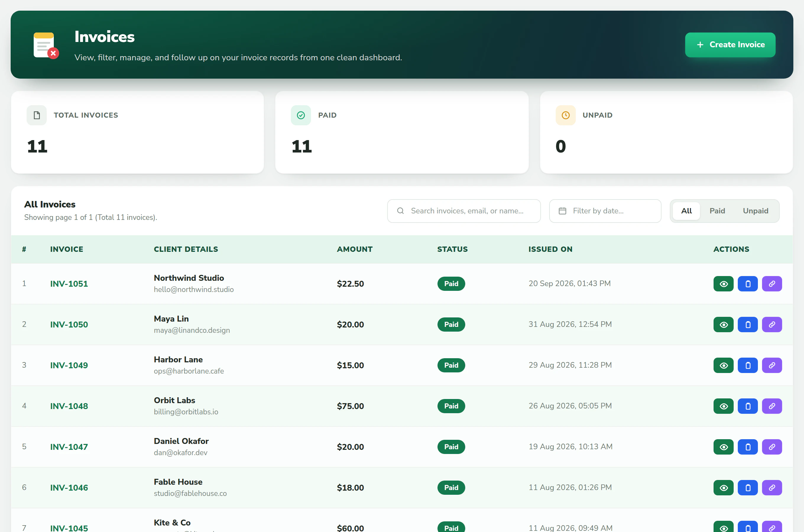The height and width of the screenshot is (532, 804).
Task: Click the Create Invoice button
Action: tap(730, 45)
